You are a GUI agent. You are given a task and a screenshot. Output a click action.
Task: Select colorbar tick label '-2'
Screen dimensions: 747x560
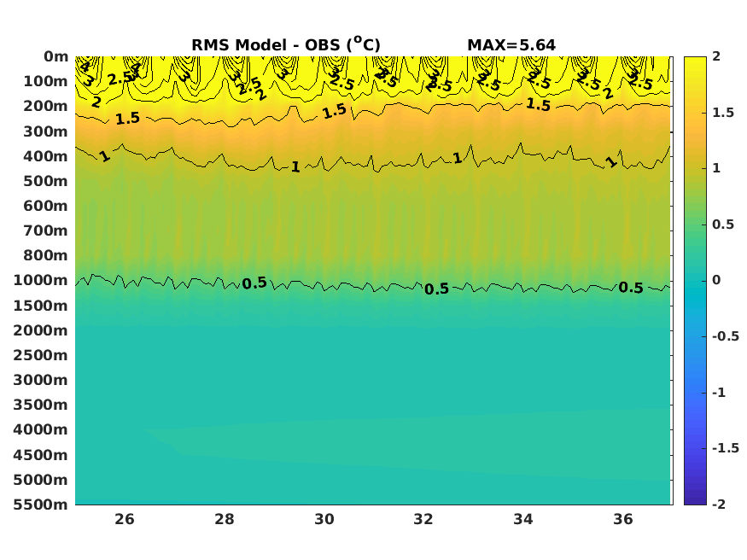(x=719, y=505)
